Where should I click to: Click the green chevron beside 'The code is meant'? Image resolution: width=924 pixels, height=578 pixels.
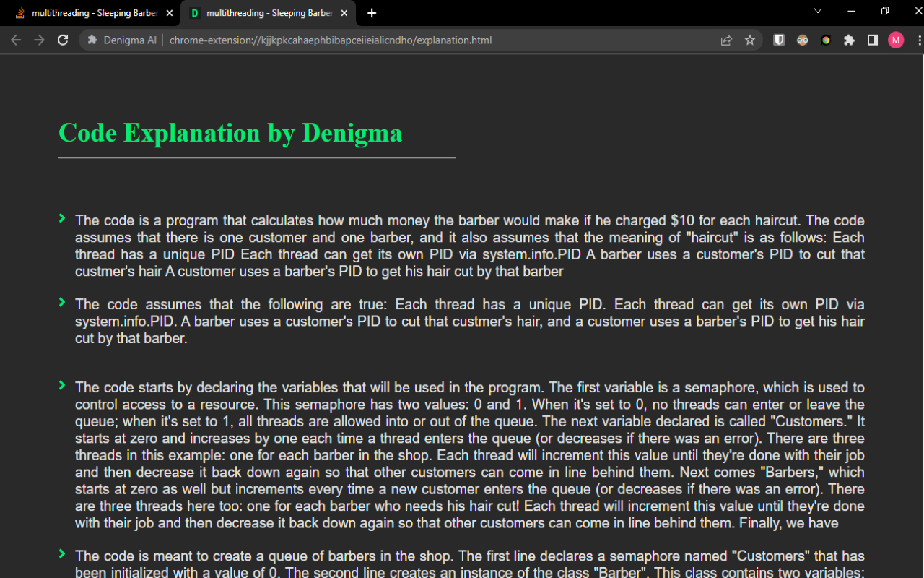(x=62, y=554)
